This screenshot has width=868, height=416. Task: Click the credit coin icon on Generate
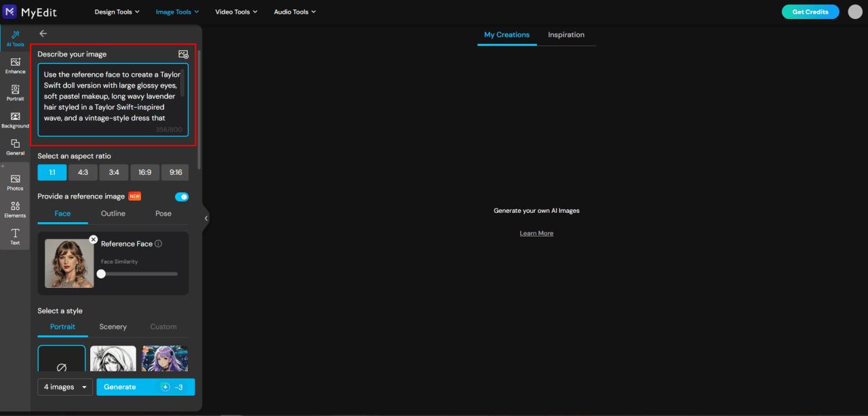pyautogui.click(x=165, y=387)
